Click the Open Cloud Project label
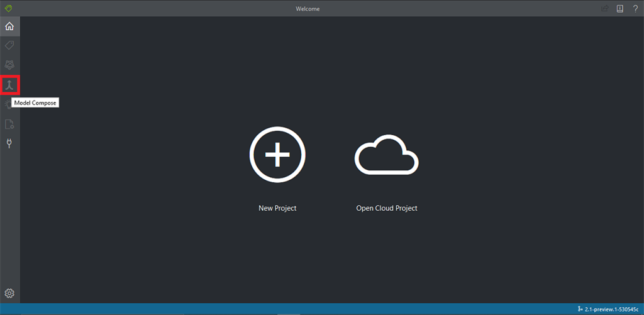 point(387,208)
